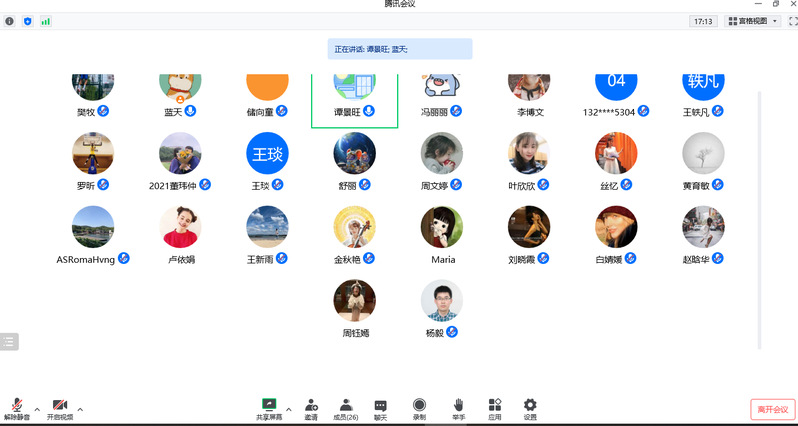Raise hand using the 举手 icon
Viewport: 798px width, 426px height.
(x=458, y=407)
